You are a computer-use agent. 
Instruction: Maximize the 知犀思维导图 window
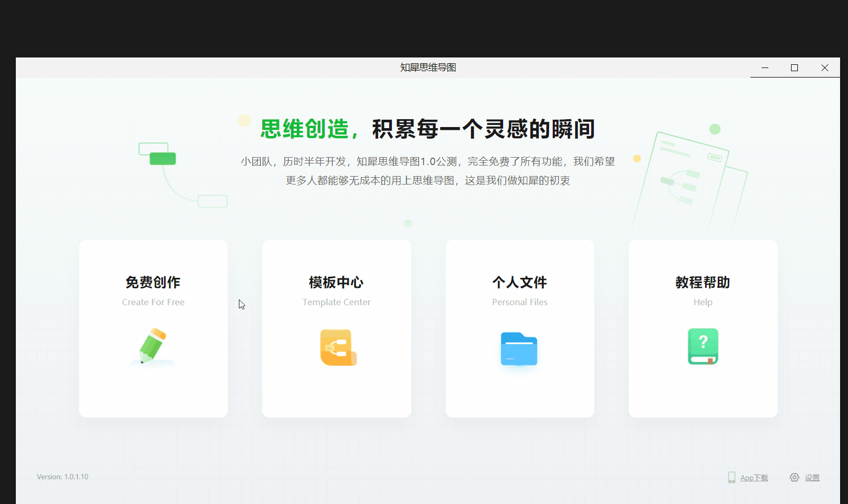[x=794, y=67]
